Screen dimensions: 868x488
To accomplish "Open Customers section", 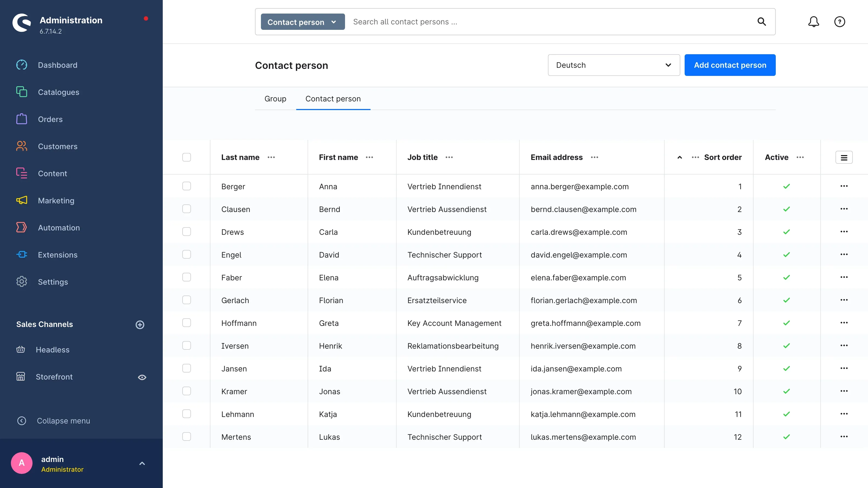I will [57, 146].
